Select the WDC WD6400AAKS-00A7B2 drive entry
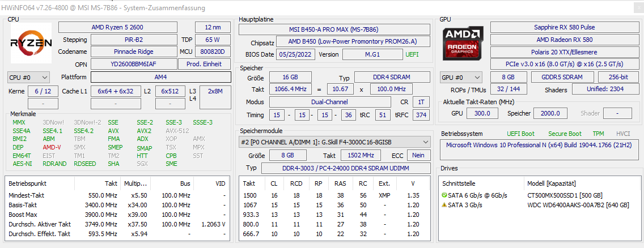This screenshot has height=248, width=644. click(578, 205)
